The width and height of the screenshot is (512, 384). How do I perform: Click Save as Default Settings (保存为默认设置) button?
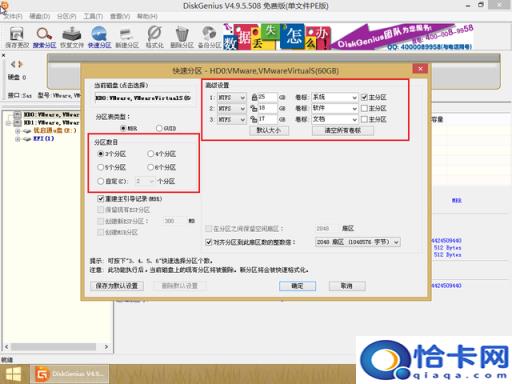[x=117, y=286]
